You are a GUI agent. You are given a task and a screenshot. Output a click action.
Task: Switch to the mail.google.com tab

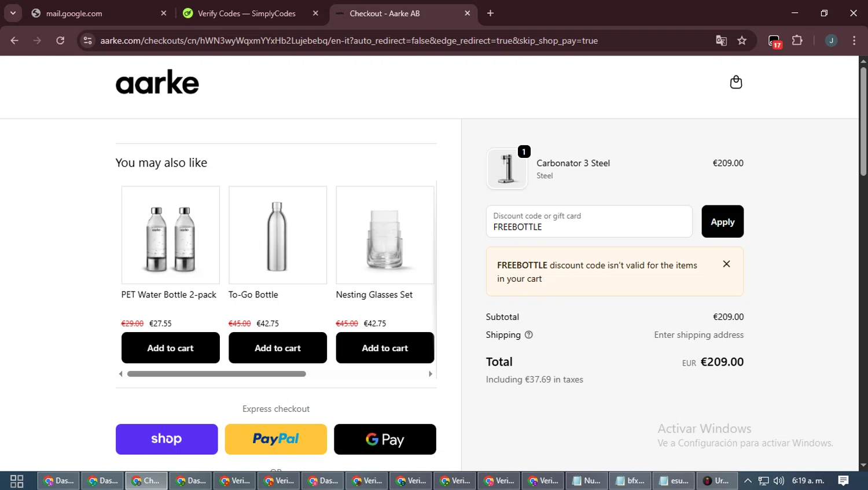(98, 13)
